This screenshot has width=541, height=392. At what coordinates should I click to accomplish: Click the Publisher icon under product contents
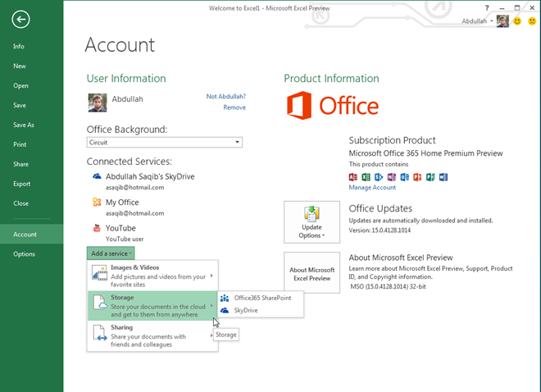pos(430,177)
